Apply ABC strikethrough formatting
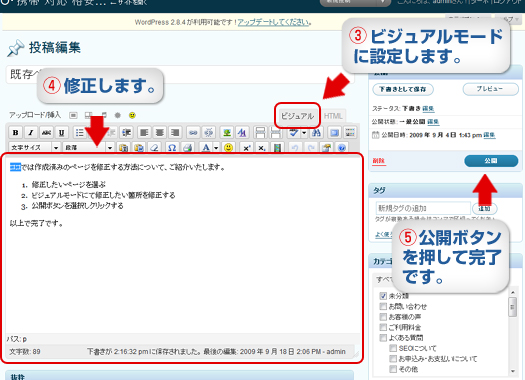The image size is (525, 380). (46, 133)
